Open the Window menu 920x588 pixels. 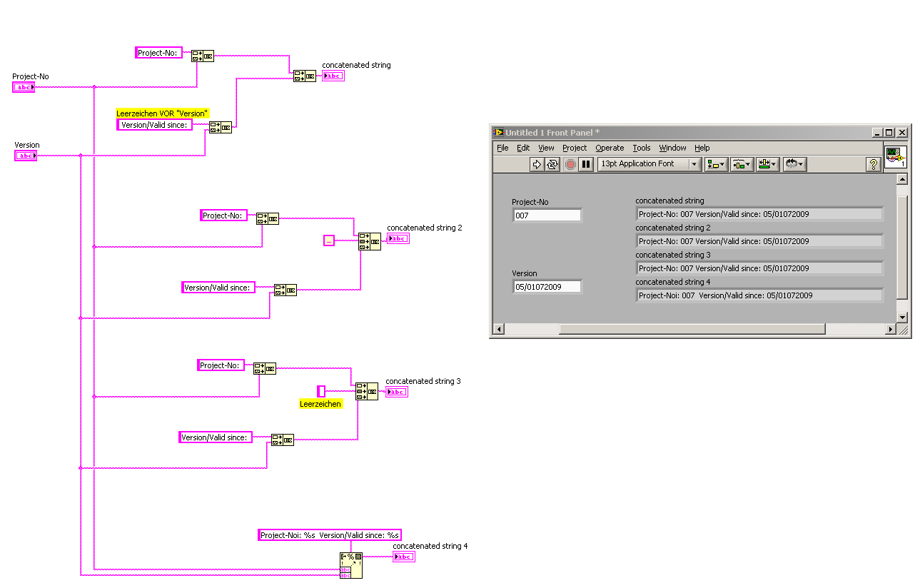click(x=672, y=148)
